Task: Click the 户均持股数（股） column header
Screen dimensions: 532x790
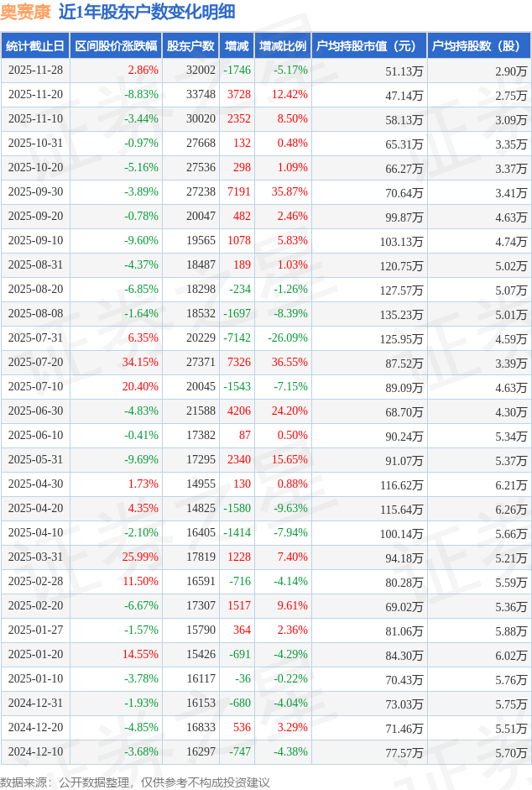Action: 478,46
